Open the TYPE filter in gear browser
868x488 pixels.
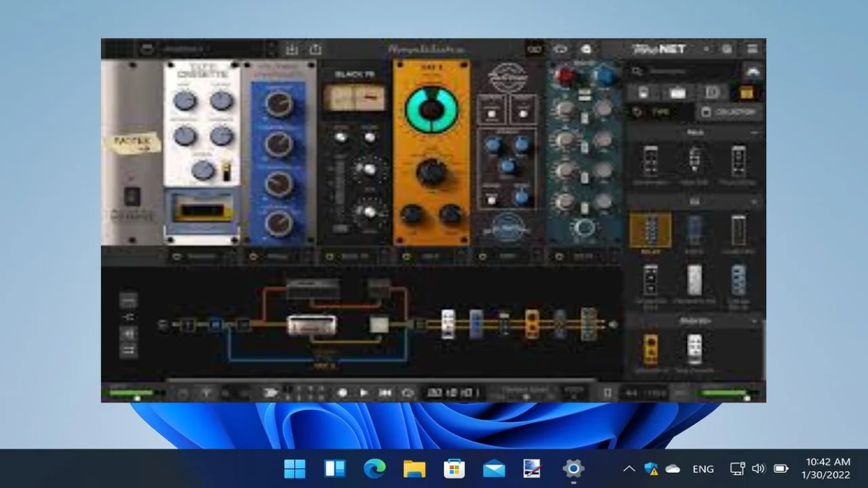(x=659, y=112)
